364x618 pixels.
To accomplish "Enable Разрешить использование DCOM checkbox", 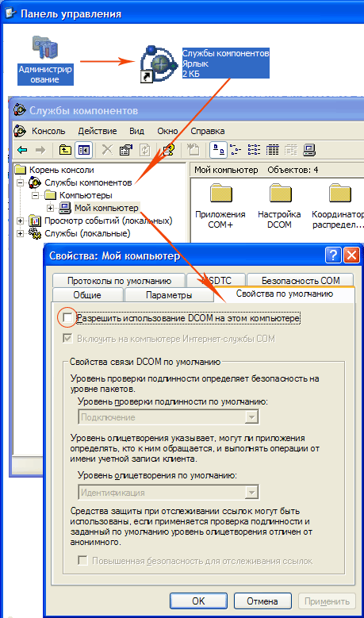I will 67,317.
